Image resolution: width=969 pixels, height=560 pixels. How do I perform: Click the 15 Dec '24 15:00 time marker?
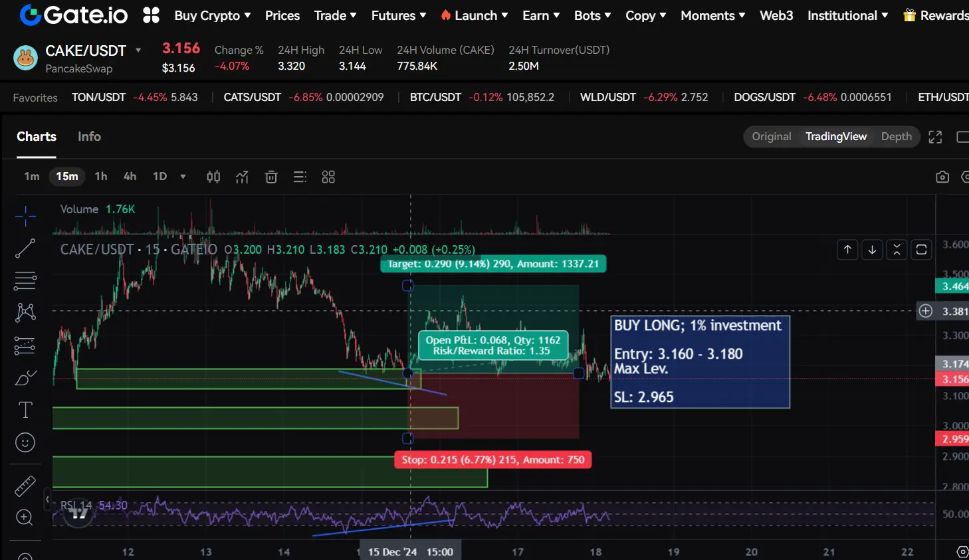pos(411,552)
